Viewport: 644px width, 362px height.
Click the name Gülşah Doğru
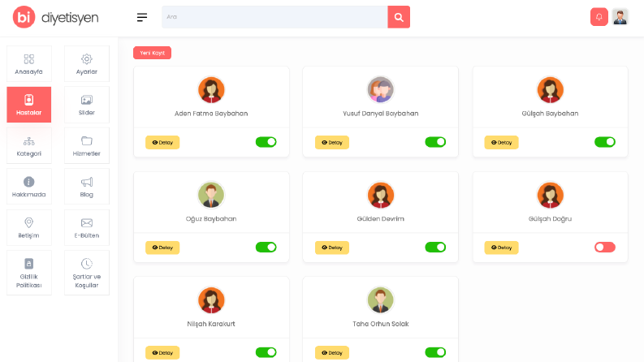click(x=550, y=219)
